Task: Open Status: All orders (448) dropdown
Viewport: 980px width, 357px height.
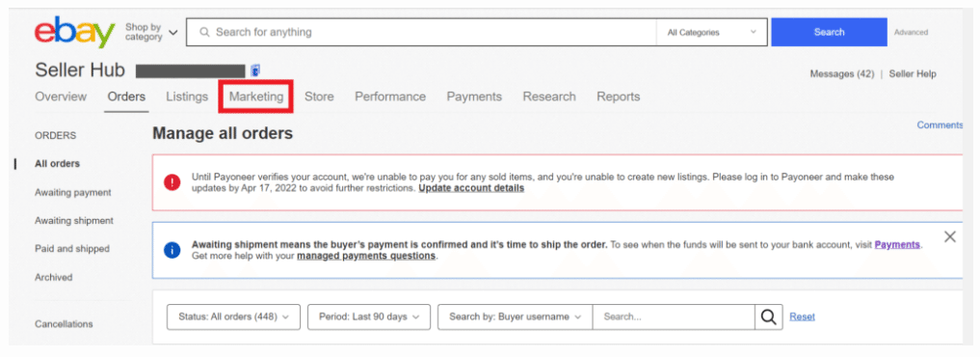Action: point(233,316)
